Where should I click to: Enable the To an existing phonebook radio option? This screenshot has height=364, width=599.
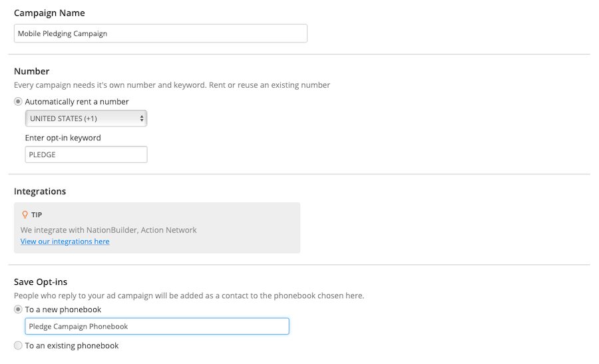coord(18,345)
